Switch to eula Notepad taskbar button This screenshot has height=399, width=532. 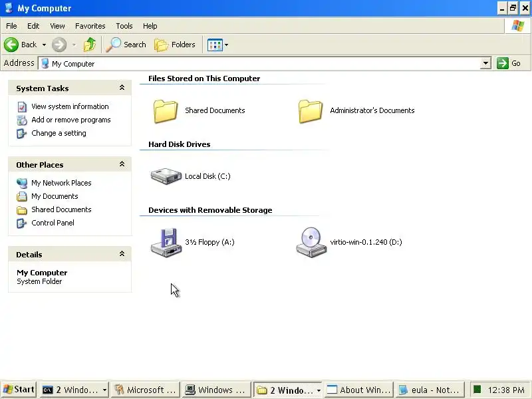tap(430, 390)
